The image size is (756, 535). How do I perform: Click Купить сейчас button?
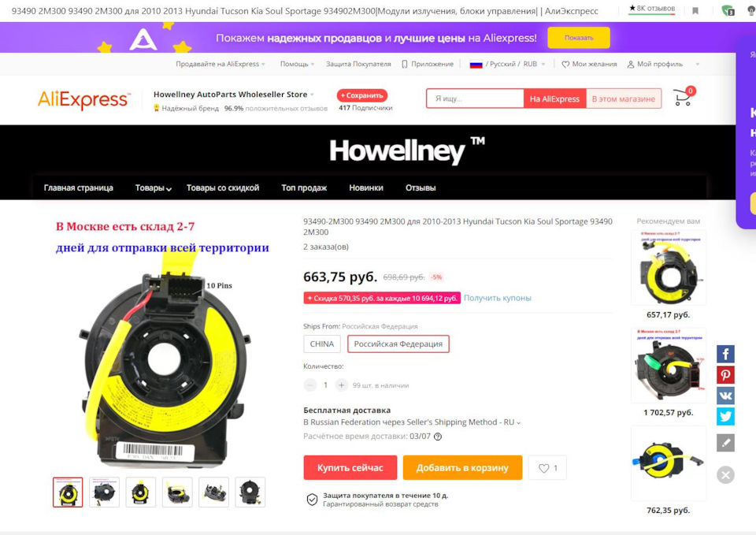click(x=350, y=467)
